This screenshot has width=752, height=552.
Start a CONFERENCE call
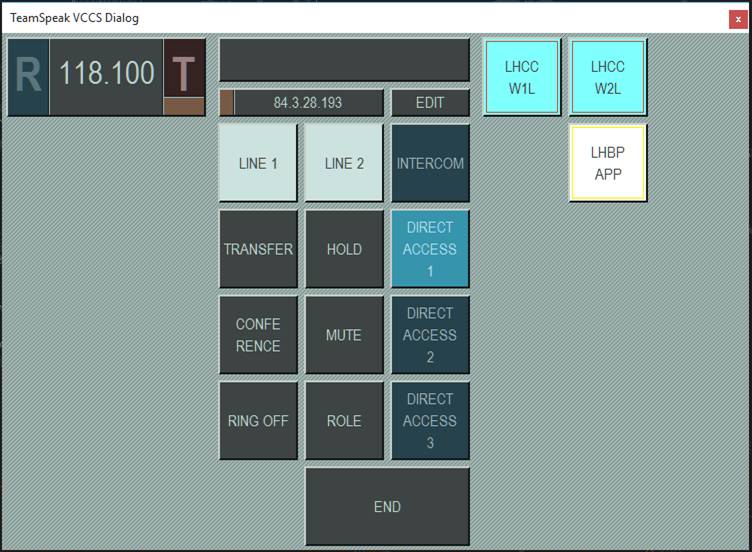pyautogui.click(x=258, y=335)
